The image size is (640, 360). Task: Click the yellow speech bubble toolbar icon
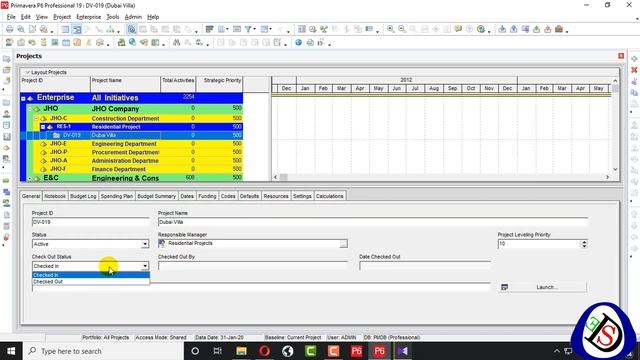(x=458, y=29)
